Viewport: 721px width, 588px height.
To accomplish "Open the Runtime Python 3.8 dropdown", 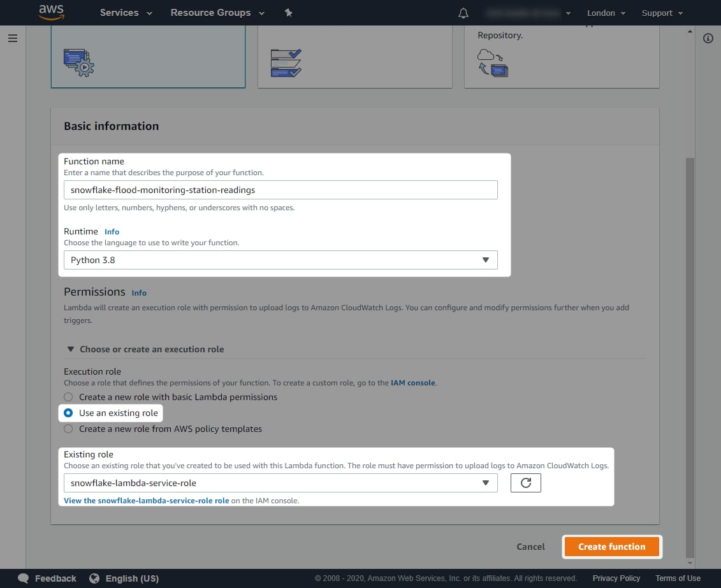I will coord(280,260).
